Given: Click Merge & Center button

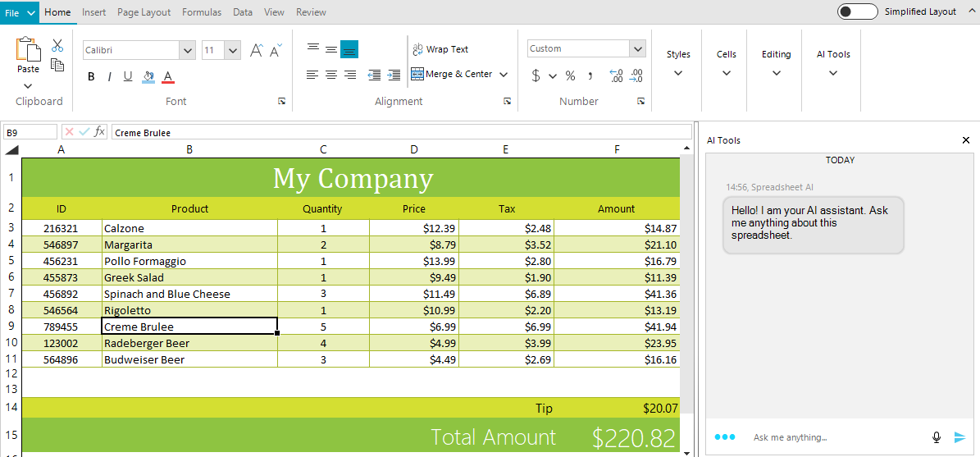Looking at the screenshot, I should [x=452, y=75].
